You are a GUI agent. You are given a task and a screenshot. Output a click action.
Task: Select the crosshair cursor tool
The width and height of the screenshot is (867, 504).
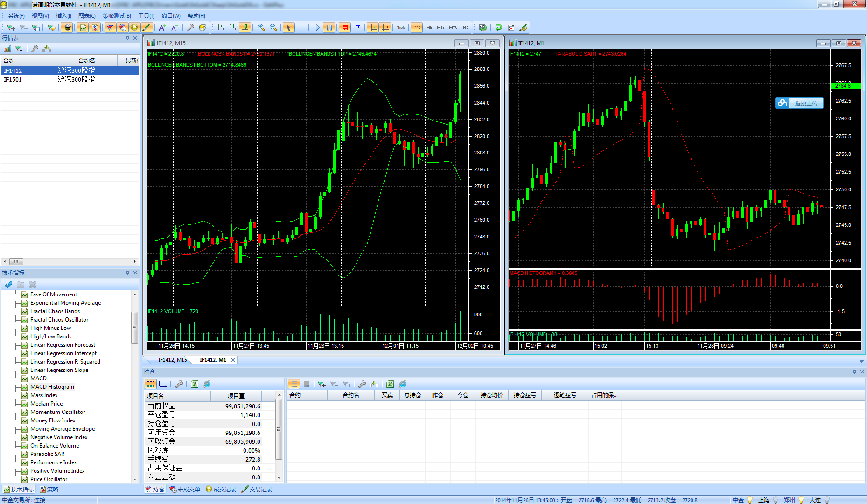(301, 28)
